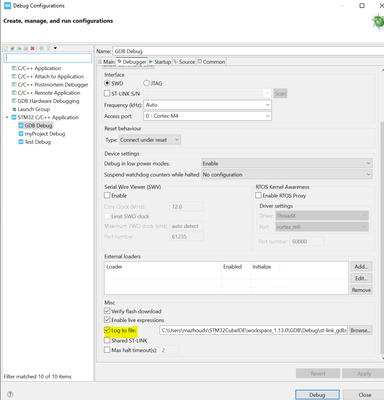Viewport: 384px width, 400px height.
Task: Click the Export launch configuration icon
Action: [19, 48]
